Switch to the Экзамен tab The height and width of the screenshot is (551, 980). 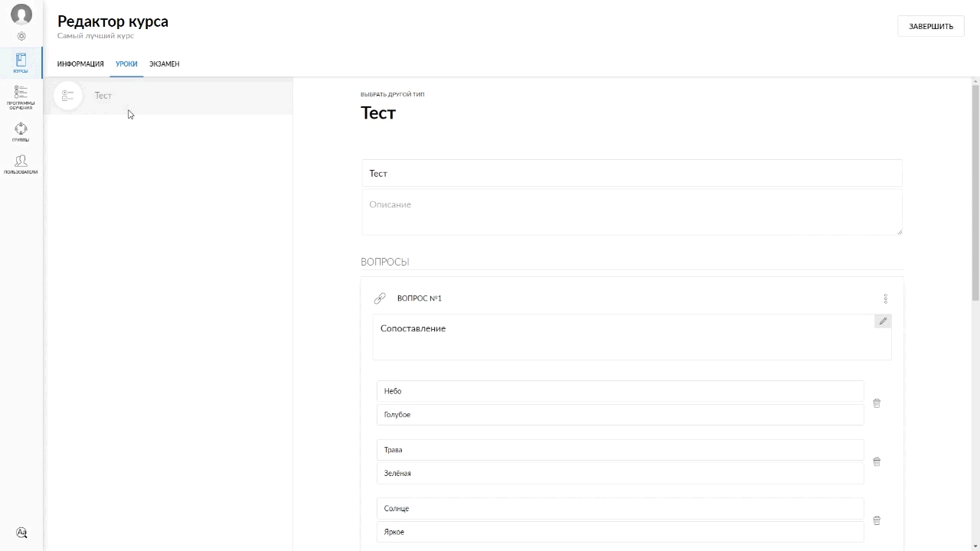(x=165, y=64)
